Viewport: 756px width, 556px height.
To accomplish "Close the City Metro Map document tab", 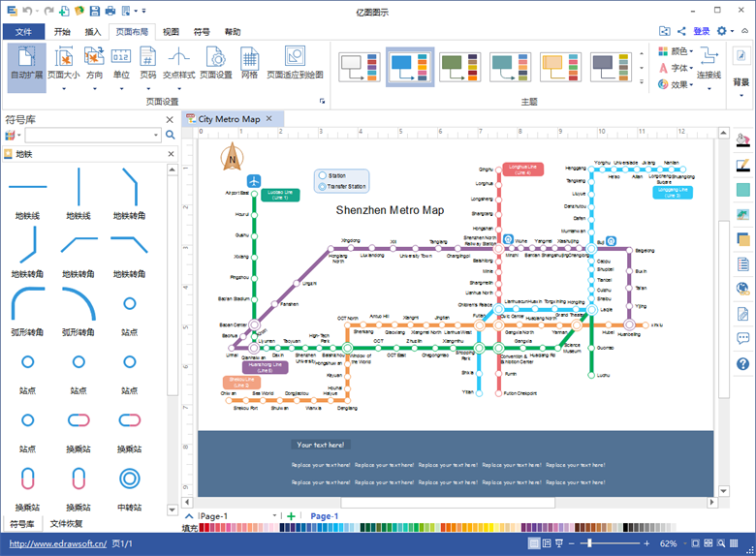I will (269, 118).
